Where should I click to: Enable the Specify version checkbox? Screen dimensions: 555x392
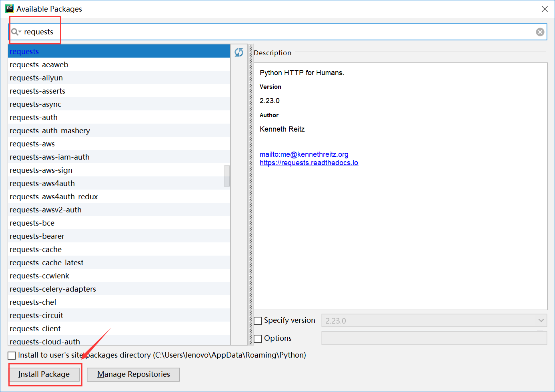[258, 321]
